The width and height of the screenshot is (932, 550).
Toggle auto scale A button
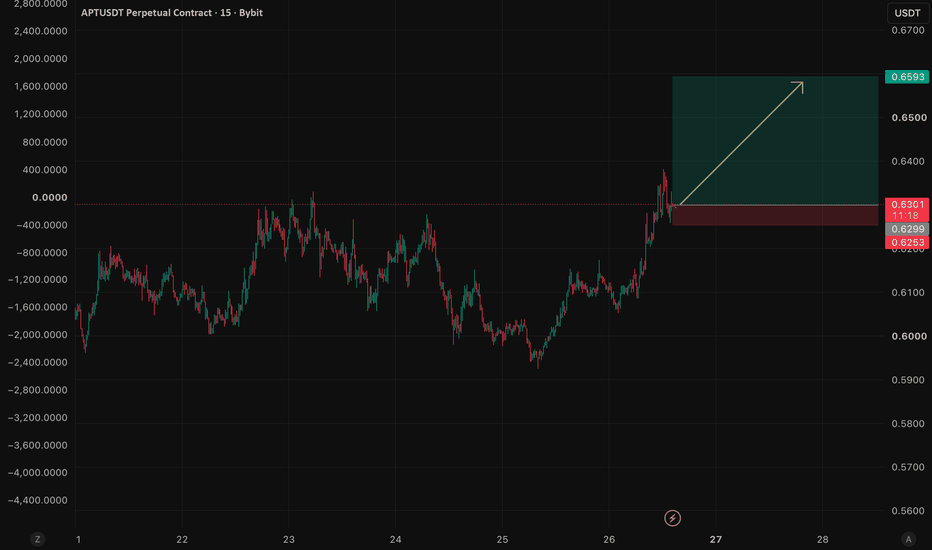click(908, 539)
